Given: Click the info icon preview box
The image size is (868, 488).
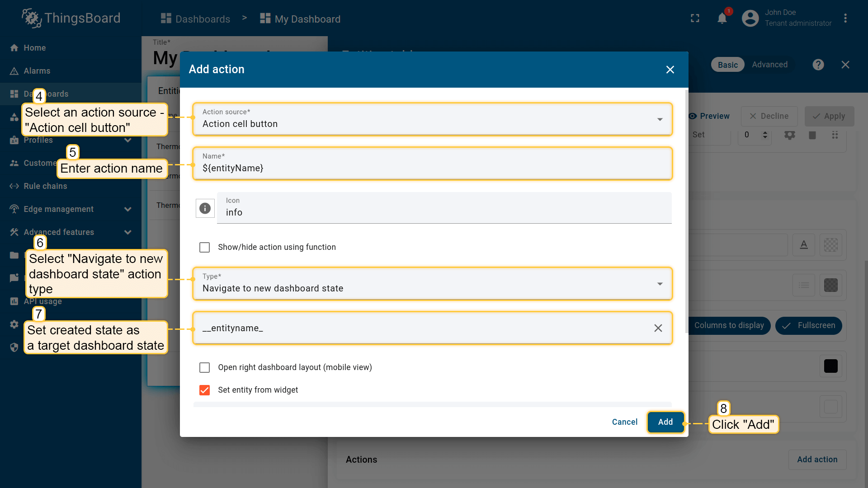Looking at the screenshot, I should coord(205,208).
